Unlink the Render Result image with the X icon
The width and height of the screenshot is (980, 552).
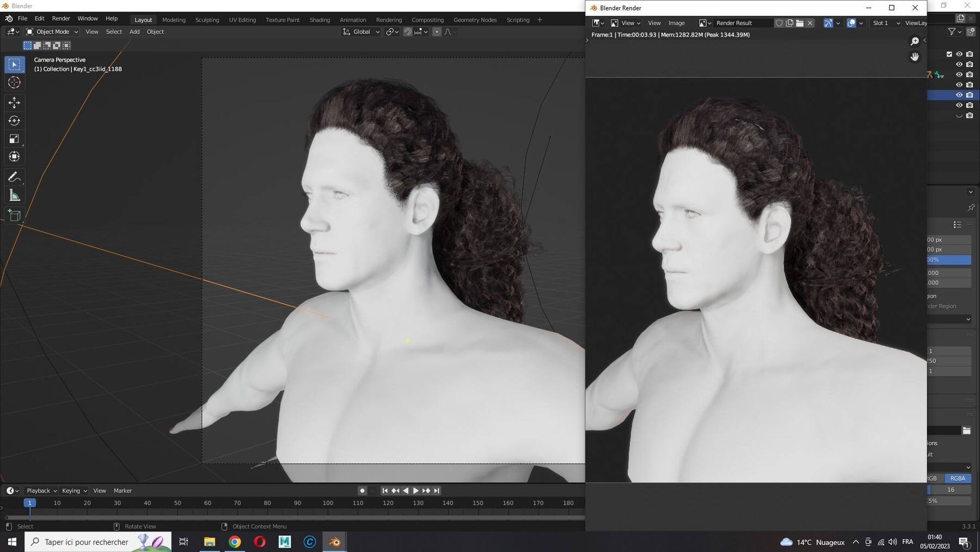tap(810, 23)
